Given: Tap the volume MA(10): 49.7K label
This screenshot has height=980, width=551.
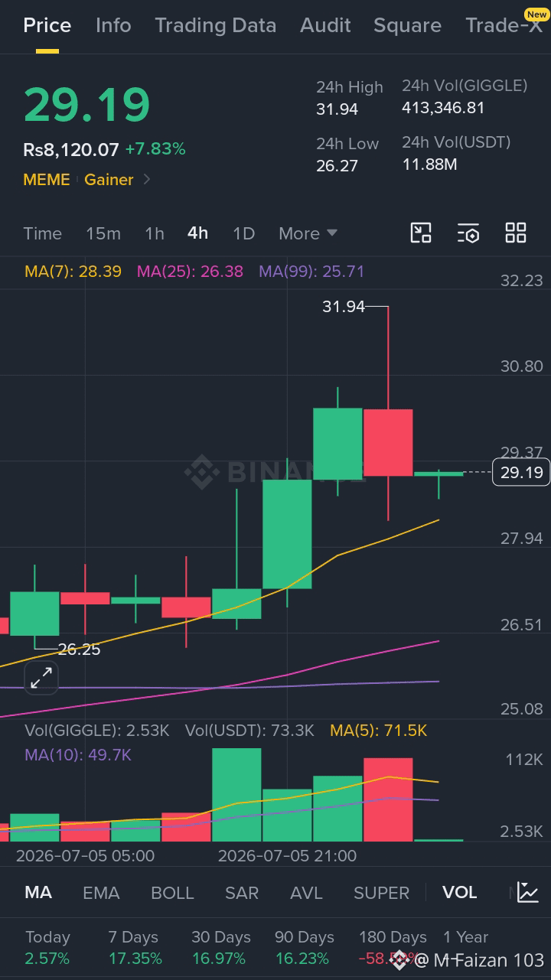Looking at the screenshot, I should click(x=78, y=755).
